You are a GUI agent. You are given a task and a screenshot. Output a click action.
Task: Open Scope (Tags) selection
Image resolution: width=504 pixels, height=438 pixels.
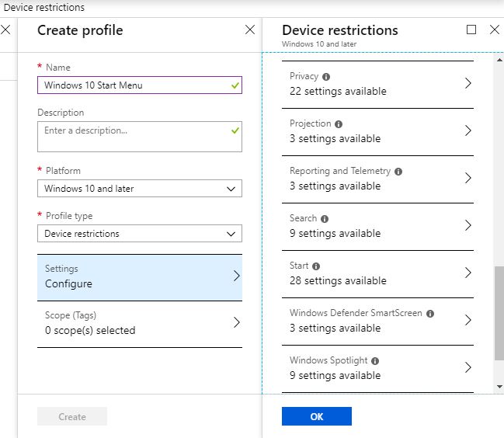tap(140, 323)
